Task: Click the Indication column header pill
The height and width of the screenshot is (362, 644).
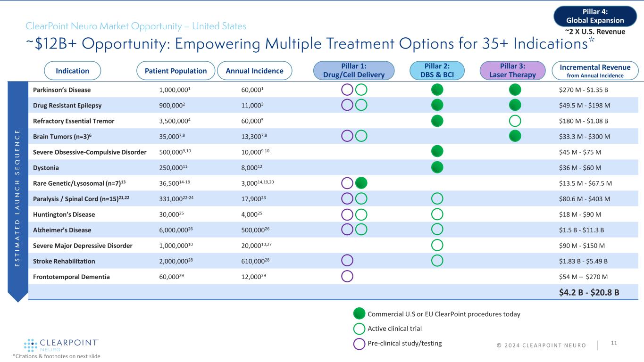Action: click(x=73, y=71)
